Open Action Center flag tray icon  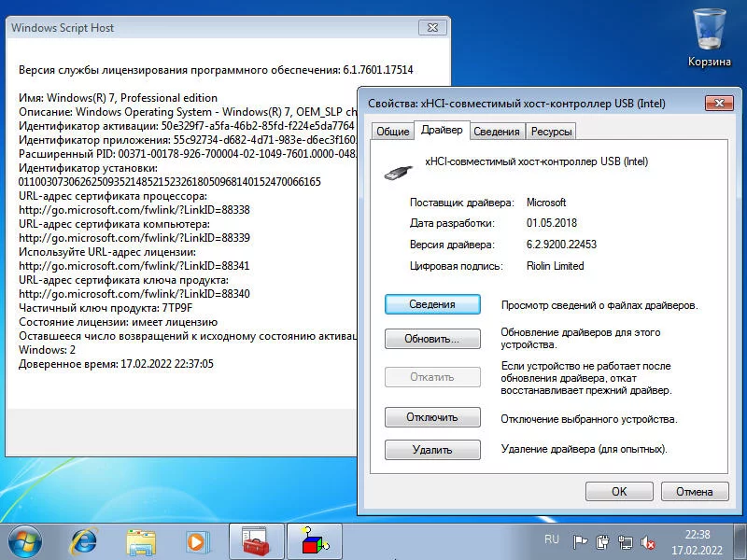[x=580, y=542]
